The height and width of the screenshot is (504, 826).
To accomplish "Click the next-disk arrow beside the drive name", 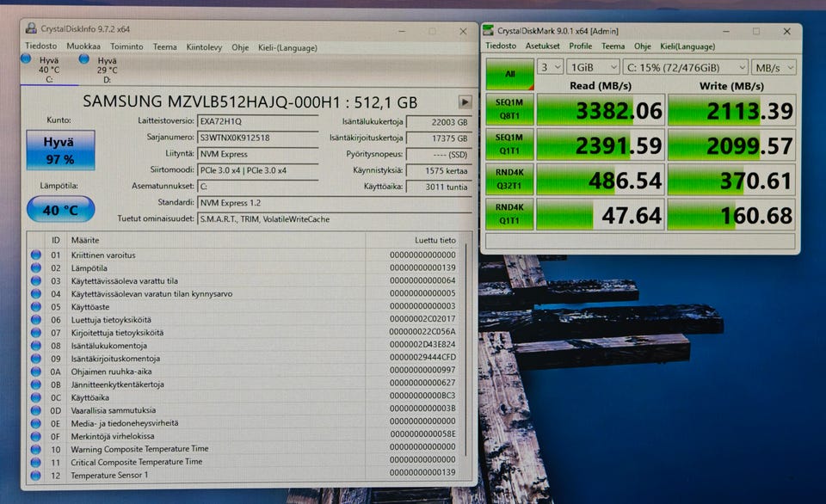I will point(465,101).
